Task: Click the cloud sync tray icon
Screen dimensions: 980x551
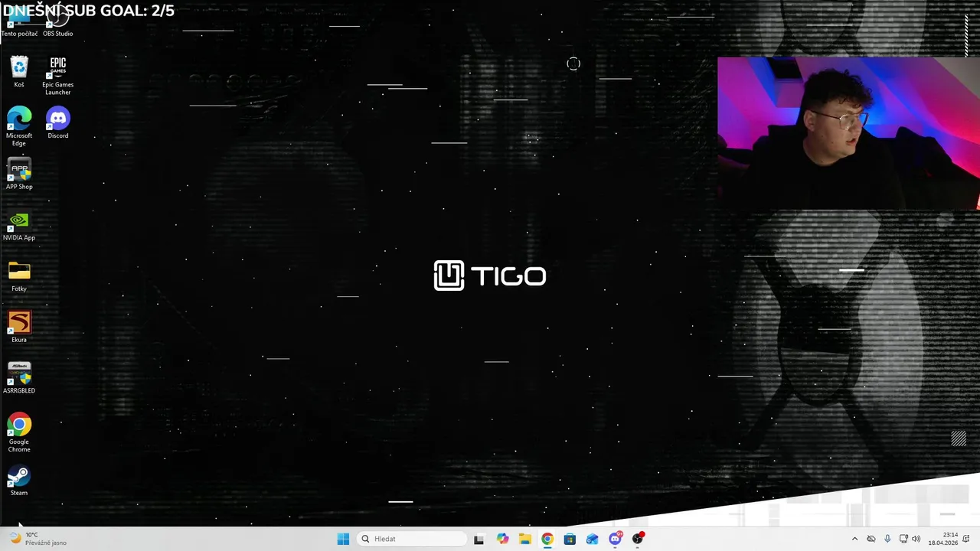Action: [871, 539]
